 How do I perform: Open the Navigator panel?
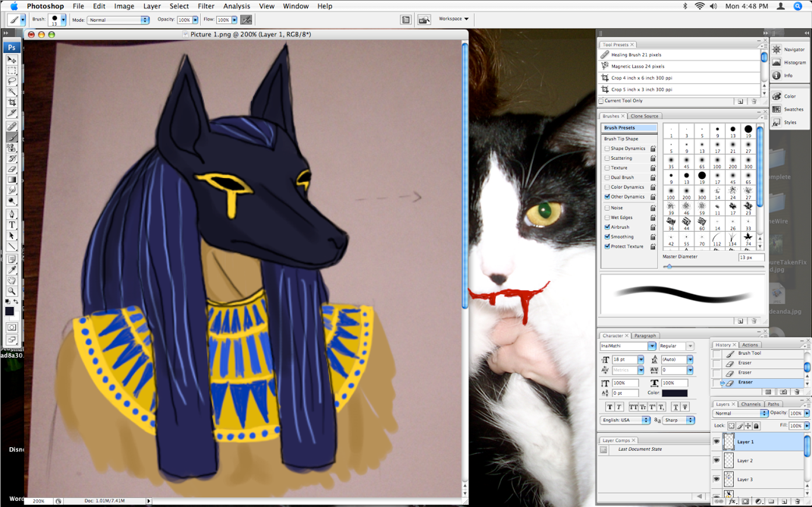tap(788, 49)
